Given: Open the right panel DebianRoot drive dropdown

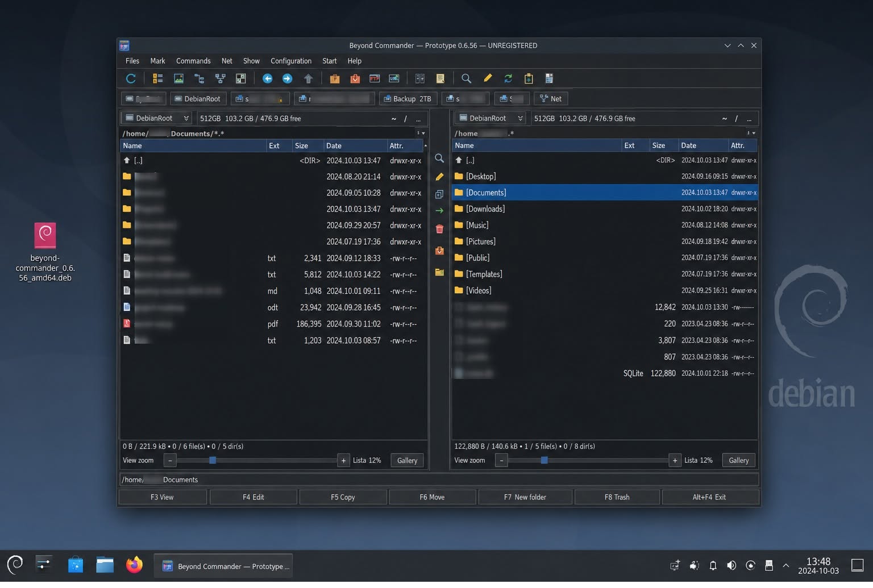Looking at the screenshot, I should pyautogui.click(x=490, y=118).
